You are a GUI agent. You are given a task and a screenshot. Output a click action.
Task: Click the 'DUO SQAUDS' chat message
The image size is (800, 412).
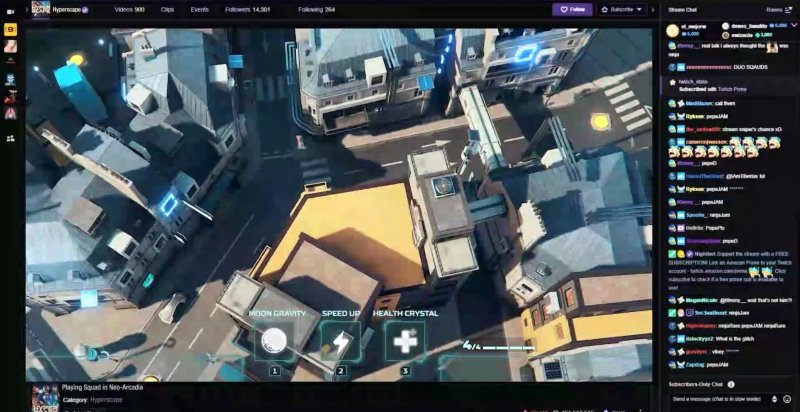752,67
